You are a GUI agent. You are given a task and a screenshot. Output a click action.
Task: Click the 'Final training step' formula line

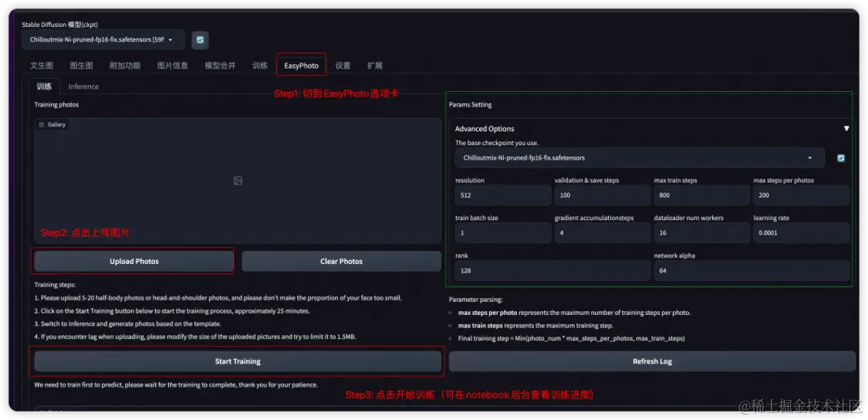click(x=571, y=338)
